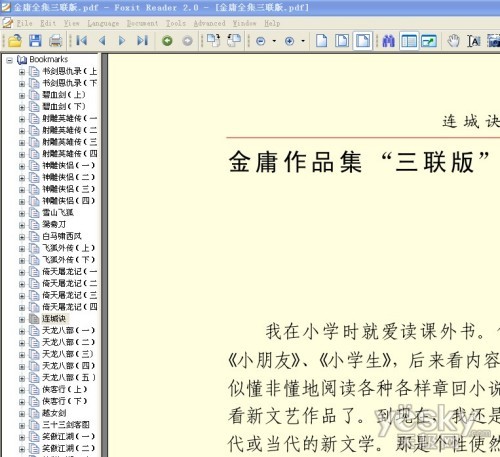
Task: Toggle the navigation panel layout icon
Action: (x=409, y=41)
